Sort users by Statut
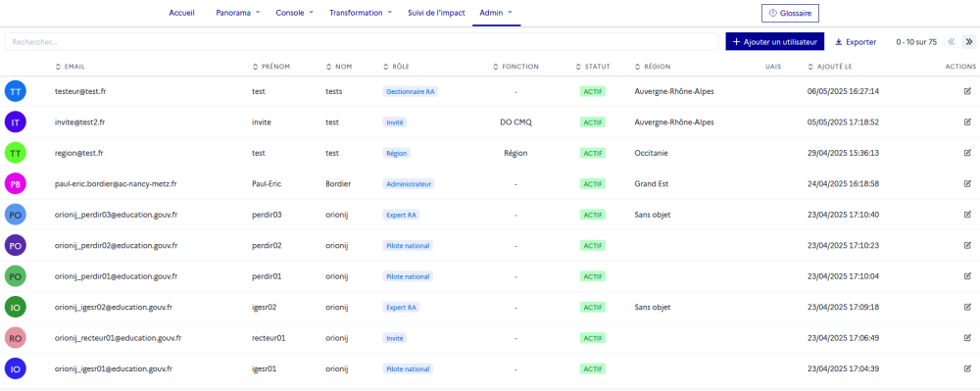This screenshot has height=391, width=980. tap(593, 67)
